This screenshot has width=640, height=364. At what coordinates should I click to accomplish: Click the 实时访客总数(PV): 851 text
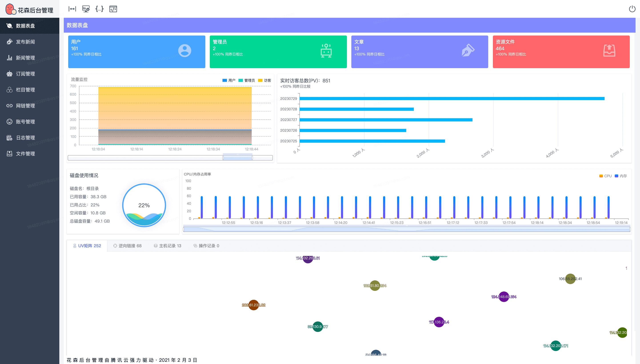[305, 81]
